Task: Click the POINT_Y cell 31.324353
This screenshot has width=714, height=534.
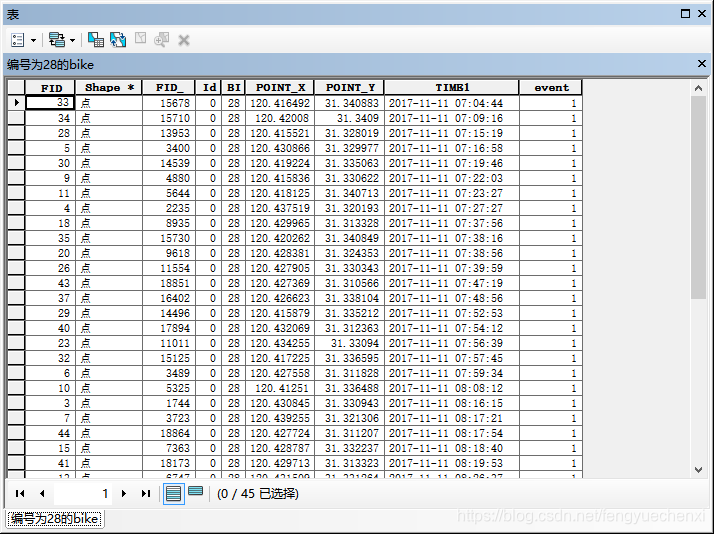Action: 349,253
